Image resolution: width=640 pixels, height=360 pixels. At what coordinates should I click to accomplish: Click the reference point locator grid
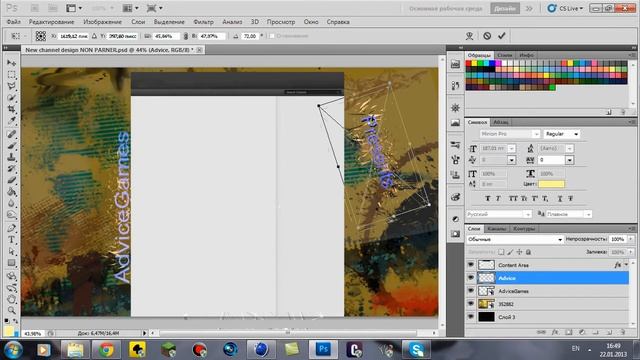tap(40, 36)
